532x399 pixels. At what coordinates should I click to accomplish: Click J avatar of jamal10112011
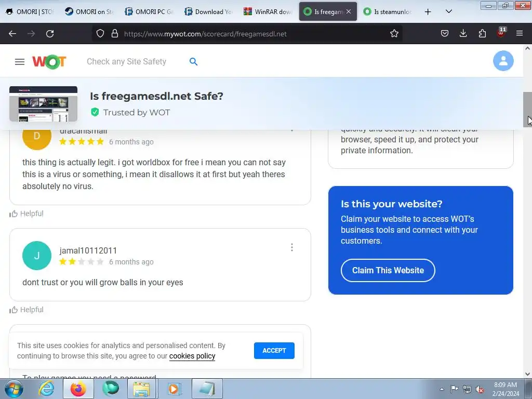pyautogui.click(x=37, y=256)
